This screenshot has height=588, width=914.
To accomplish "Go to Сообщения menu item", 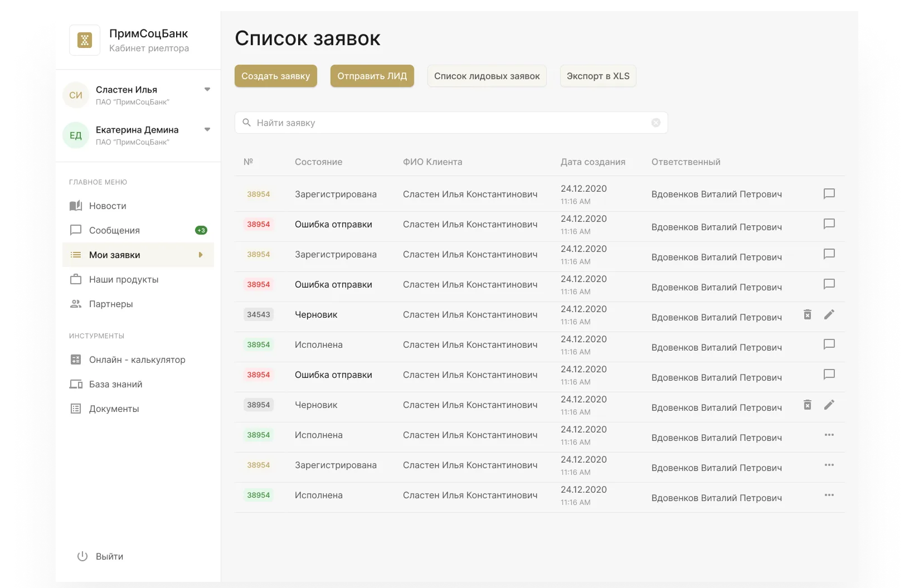I will (114, 230).
